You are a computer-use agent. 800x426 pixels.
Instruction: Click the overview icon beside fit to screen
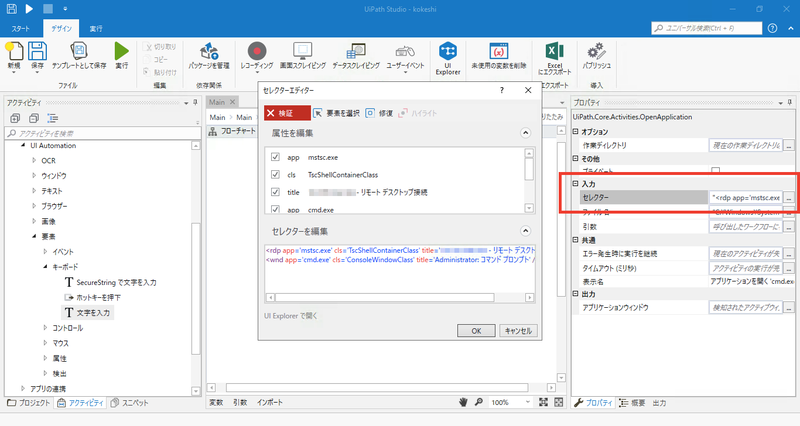[x=559, y=403]
